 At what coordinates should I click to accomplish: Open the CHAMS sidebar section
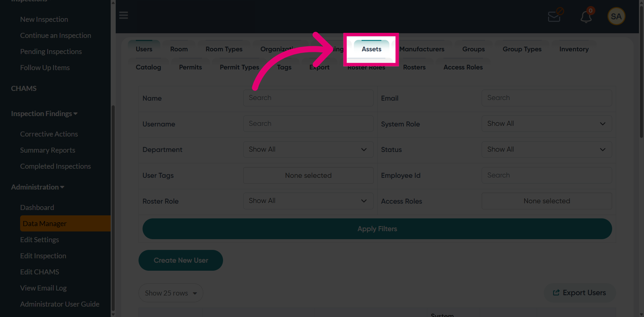click(x=24, y=89)
